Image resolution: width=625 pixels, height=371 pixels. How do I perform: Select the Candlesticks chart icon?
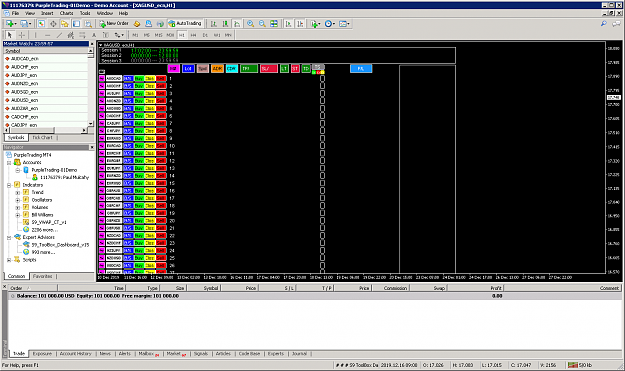[226, 24]
